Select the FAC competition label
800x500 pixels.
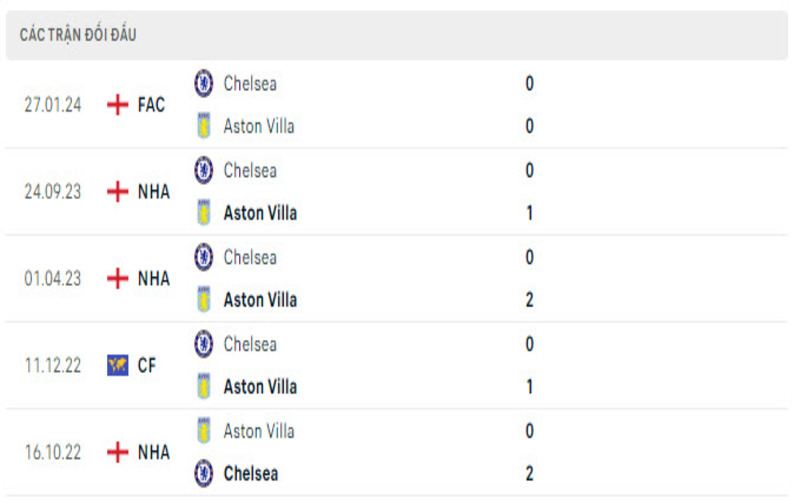click(x=152, y=104)
